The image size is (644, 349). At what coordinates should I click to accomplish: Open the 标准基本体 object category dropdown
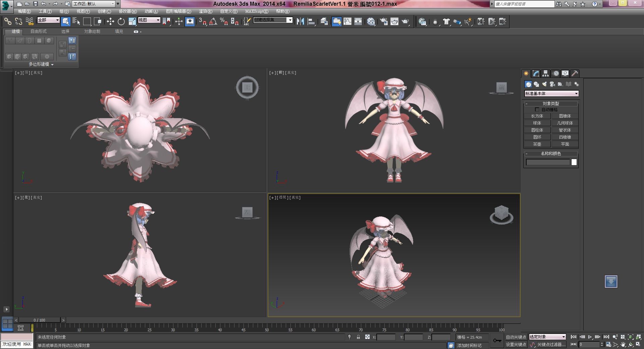point(551,94)
